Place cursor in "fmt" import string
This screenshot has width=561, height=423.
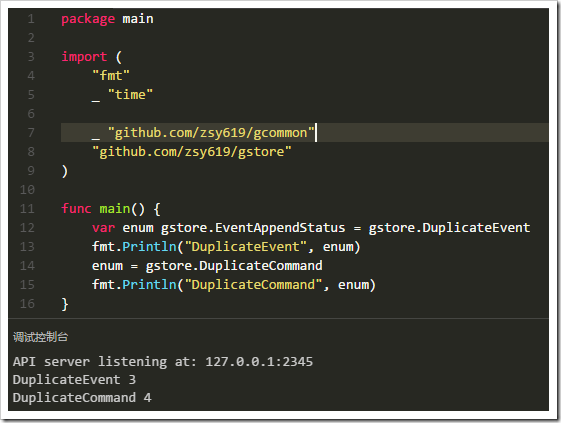pos(111,76)
